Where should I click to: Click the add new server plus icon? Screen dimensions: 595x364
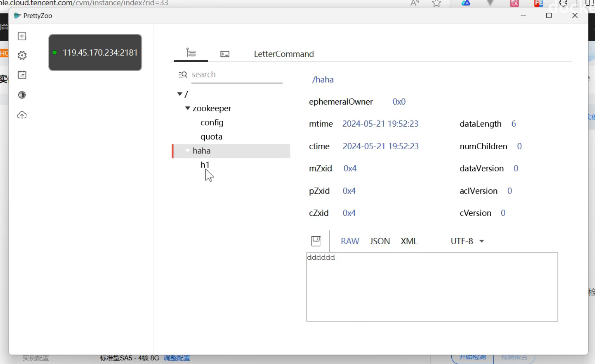[22, 36]
